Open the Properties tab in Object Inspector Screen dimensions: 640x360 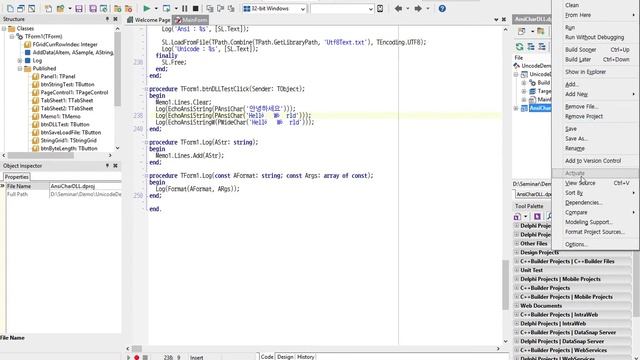[x=17, y=177]
